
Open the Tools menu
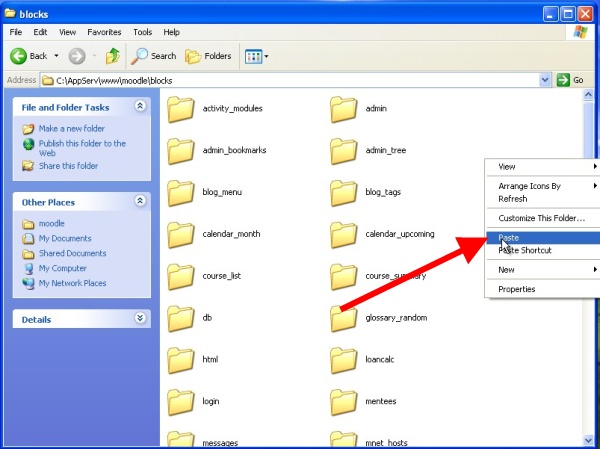(142, 32)
